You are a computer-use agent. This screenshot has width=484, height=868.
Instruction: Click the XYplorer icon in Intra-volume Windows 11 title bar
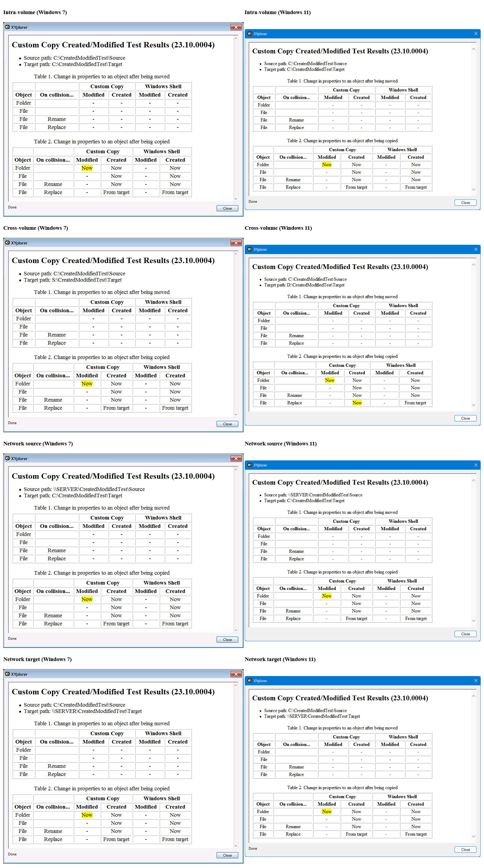pos(250,34)
